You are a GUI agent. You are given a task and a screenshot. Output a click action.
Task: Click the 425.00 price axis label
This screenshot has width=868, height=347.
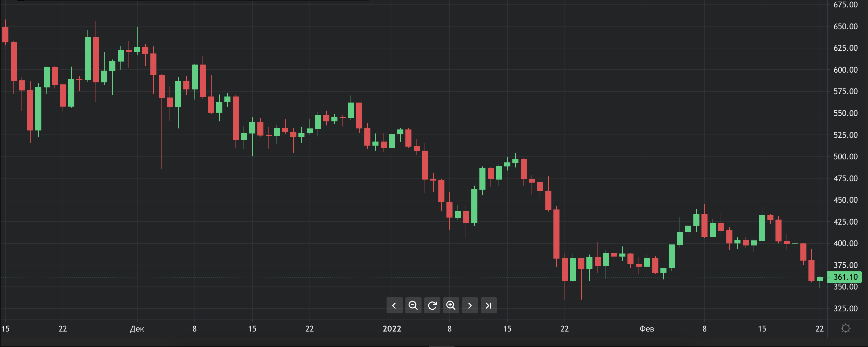pos(845,222)
